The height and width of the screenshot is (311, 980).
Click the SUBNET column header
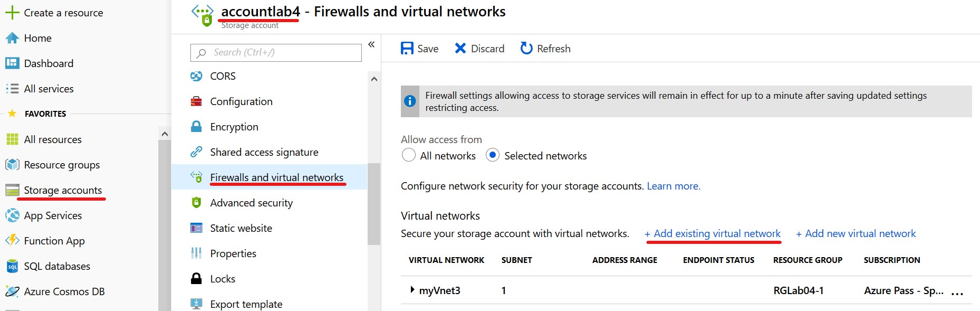click(x=517, y=260)
